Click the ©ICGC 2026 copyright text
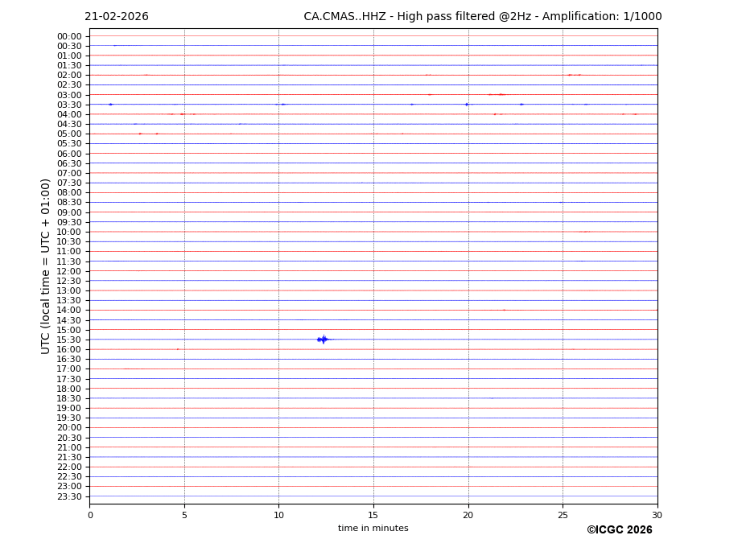Viewport: 746px width, 560px height. tap(619, 530)
